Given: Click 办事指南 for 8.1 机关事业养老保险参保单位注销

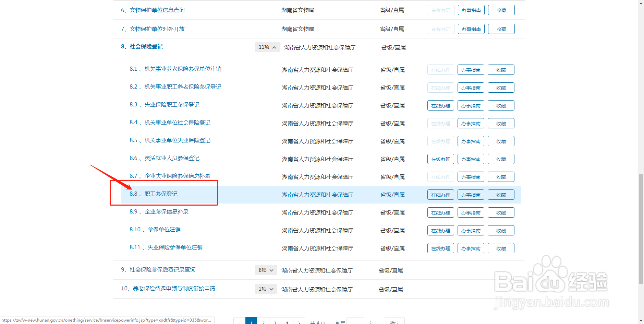Looking at the screenshot, I should click(x=471, y=70).
